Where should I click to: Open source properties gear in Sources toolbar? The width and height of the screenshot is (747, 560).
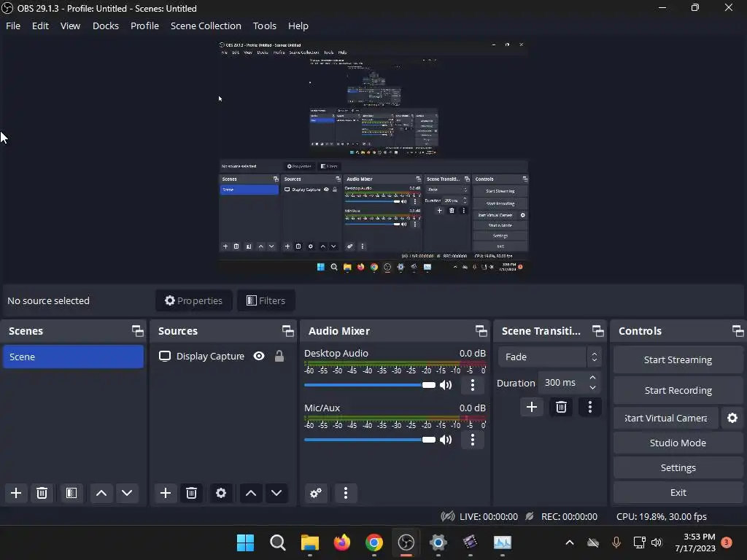click(221, 493)
